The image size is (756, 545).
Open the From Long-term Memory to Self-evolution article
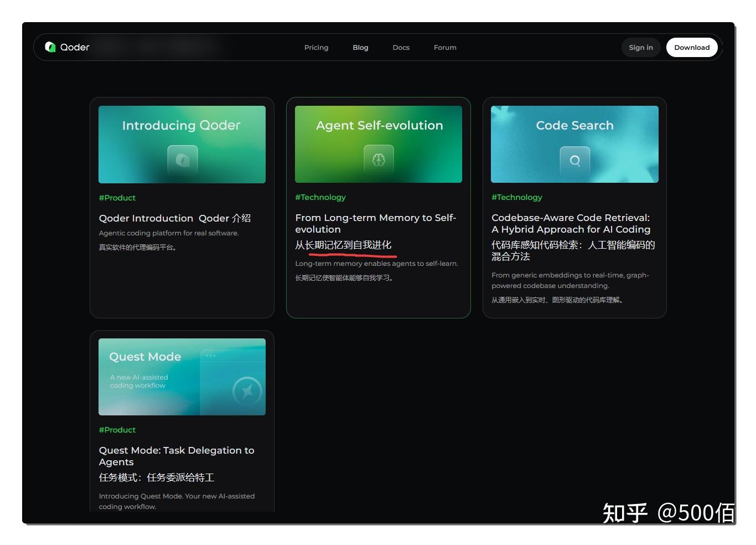point(376,223)
